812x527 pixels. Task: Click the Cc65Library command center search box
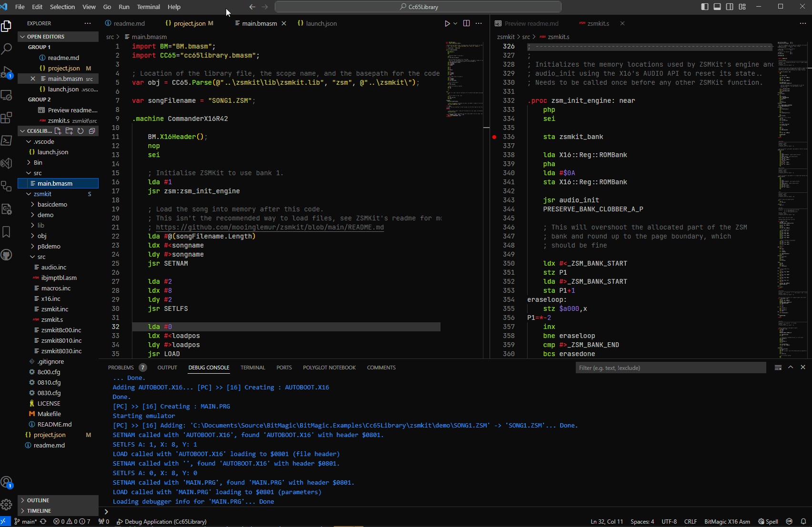tap(418, 7)
